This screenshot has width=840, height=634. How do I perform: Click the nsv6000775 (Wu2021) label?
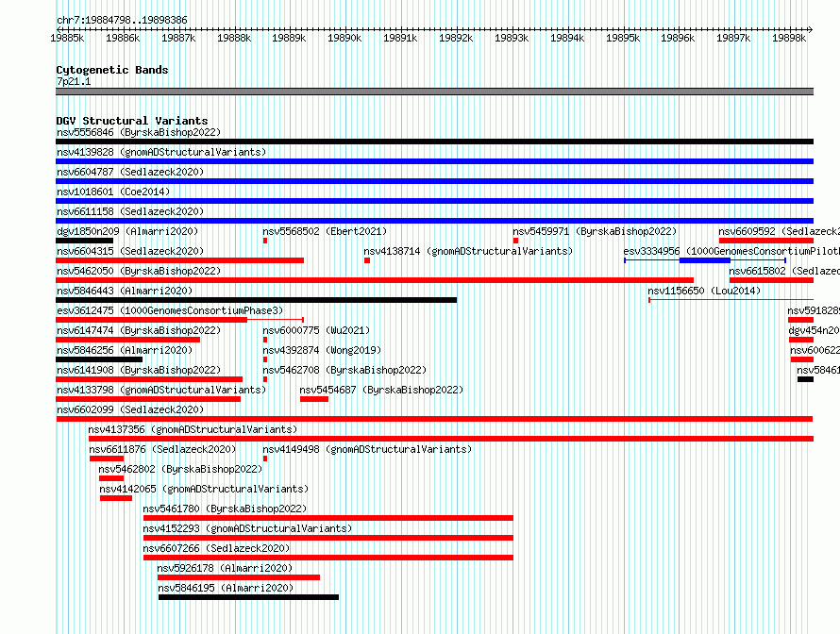coord(316,330)
